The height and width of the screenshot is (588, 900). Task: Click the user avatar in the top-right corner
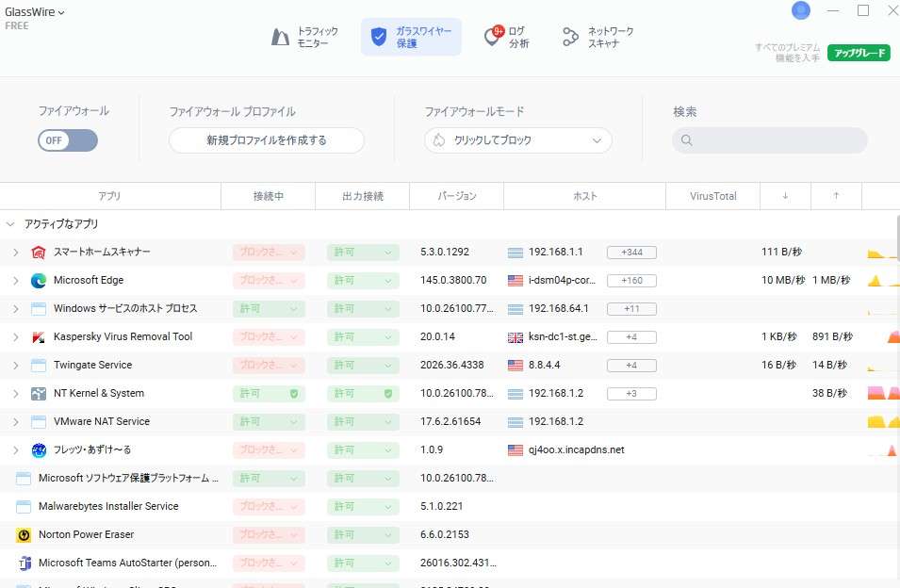point(800,10)
